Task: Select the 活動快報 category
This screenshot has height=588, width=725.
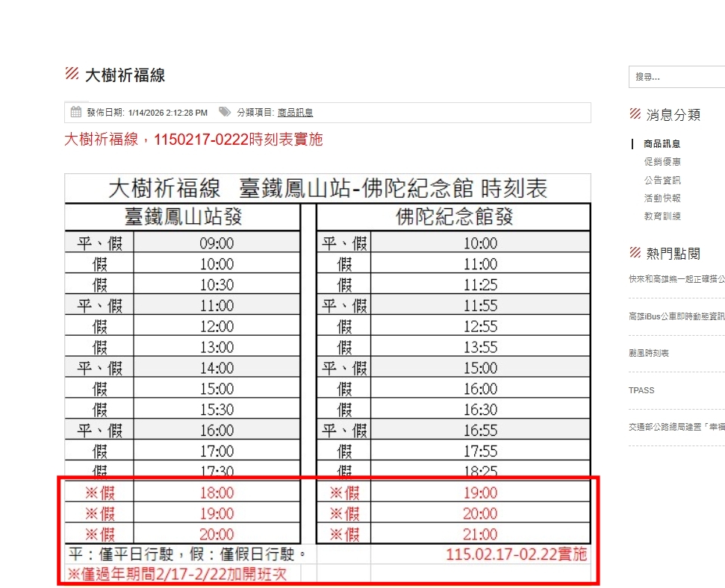Action: 662,198
